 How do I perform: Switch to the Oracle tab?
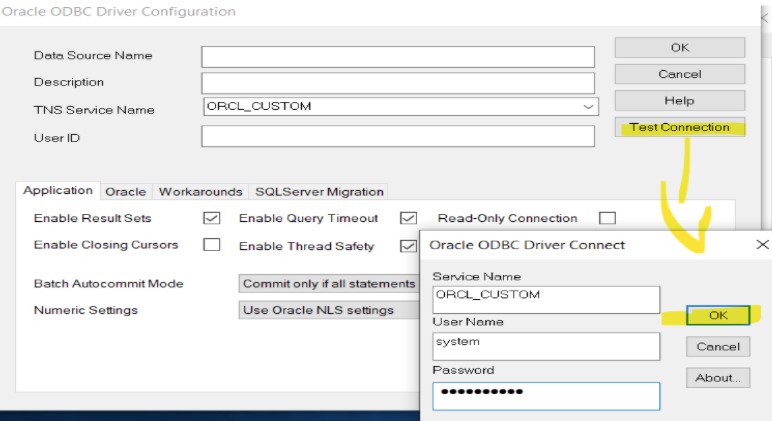pos(125,192)
